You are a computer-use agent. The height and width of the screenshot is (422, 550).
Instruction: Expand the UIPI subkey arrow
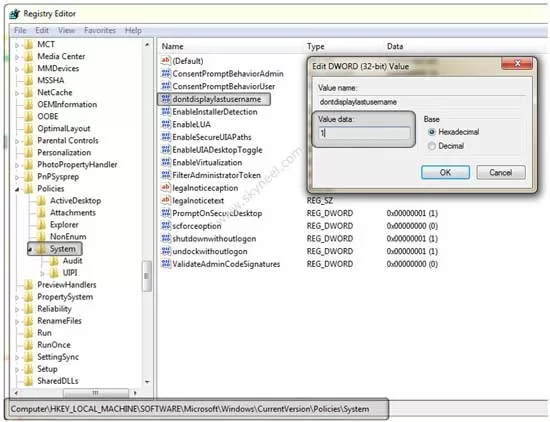42,273
